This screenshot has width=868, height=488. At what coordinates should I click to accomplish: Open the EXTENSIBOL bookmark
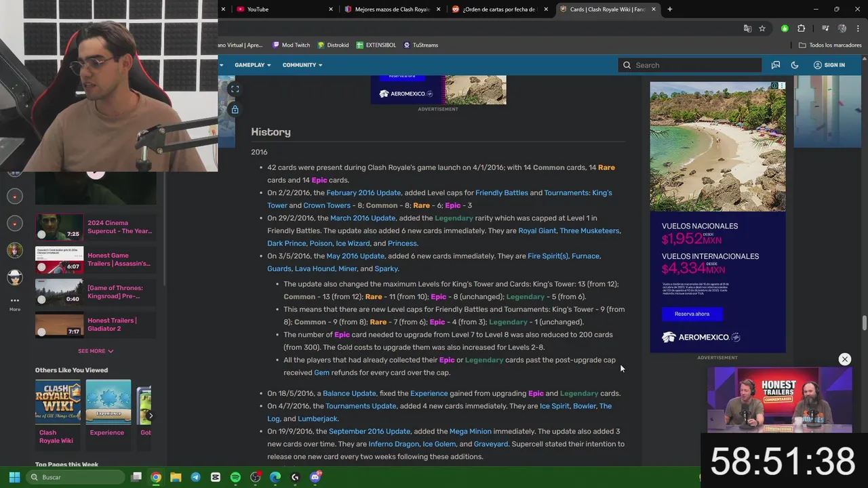coord(376,45)
